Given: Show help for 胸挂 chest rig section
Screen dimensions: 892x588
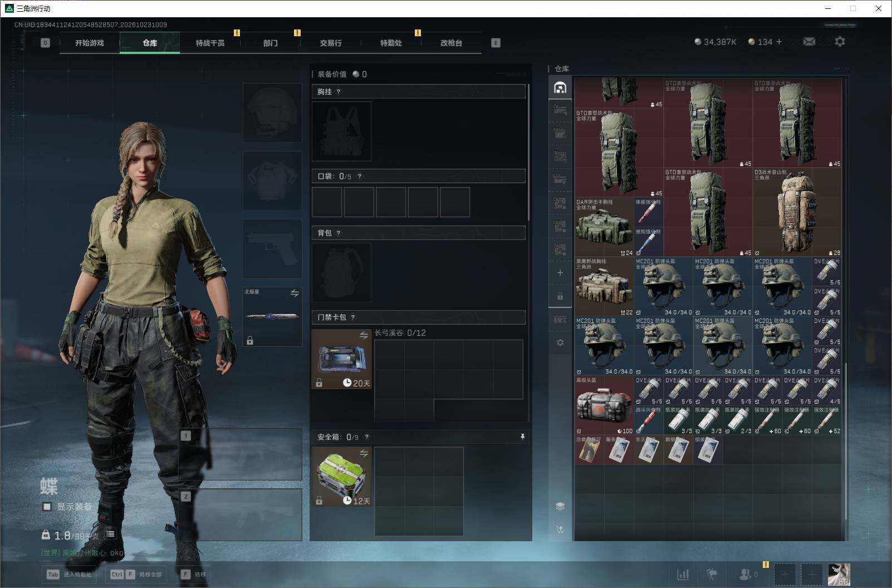Looking at the screenshot, I should pos(339,91).
